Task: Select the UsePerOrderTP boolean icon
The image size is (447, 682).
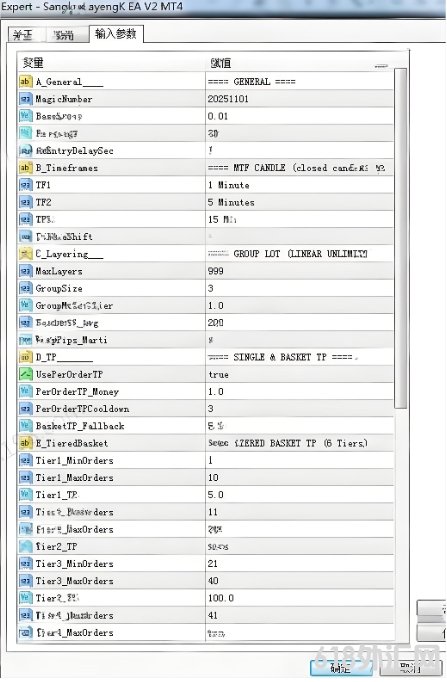Action: (x=25, y=374)
